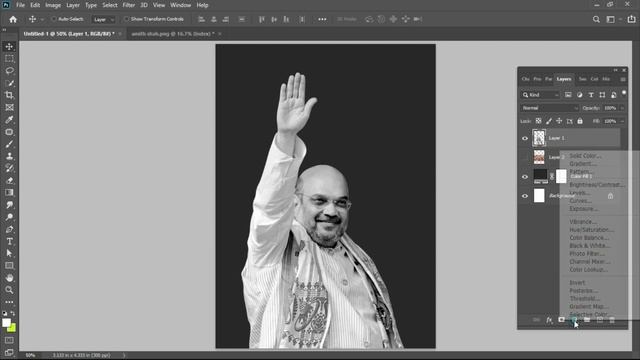Open the Layers panel flyout menu

coord(623,79)
